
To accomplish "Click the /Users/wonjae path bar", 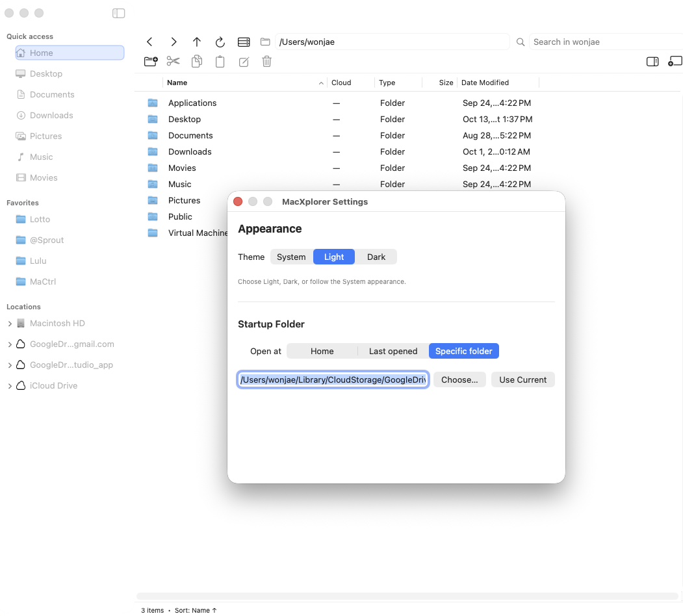I will click(392, 42).
